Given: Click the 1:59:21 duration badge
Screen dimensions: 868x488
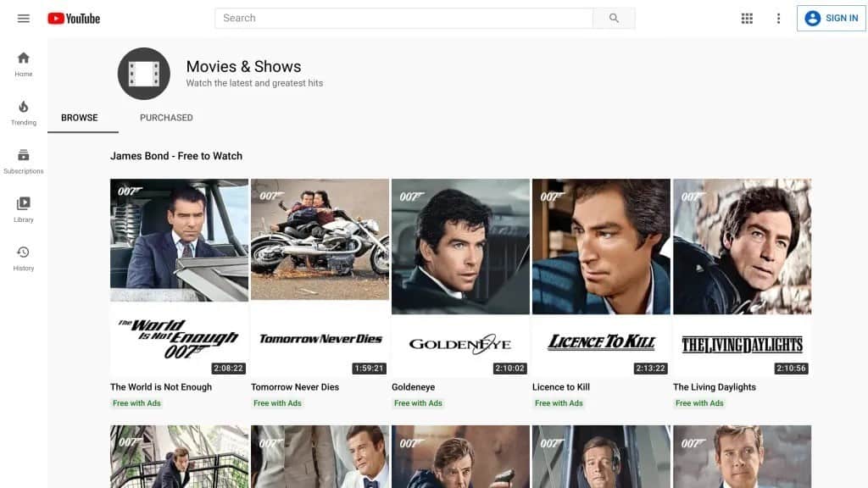Looking at the screenshot, I should coord(369,369).
